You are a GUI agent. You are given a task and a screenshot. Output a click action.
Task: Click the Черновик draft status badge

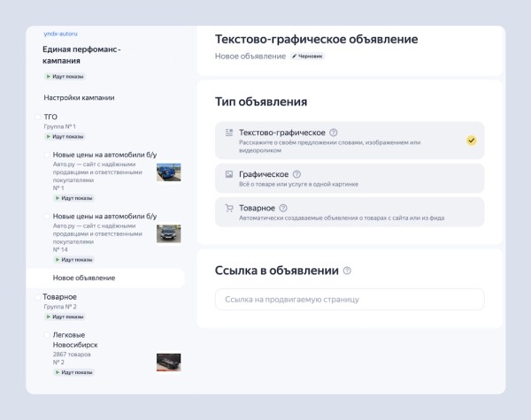(x=307, y=56)
